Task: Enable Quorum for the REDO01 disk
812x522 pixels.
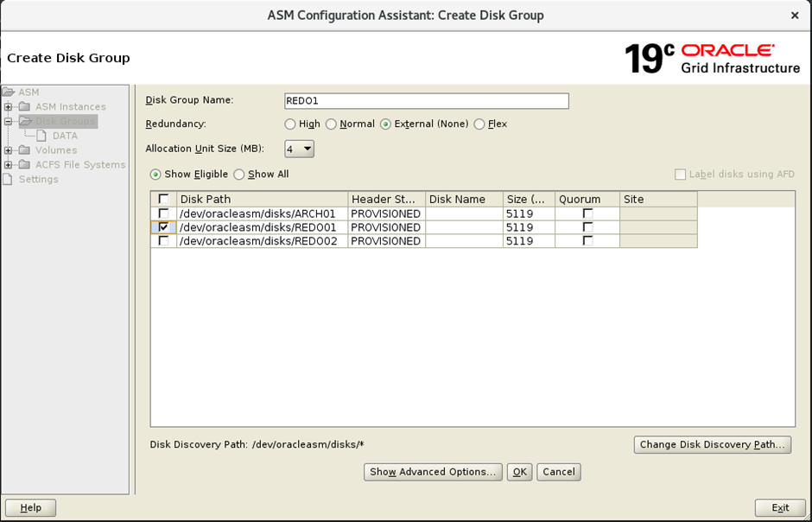Action: [x=587, y=227]
